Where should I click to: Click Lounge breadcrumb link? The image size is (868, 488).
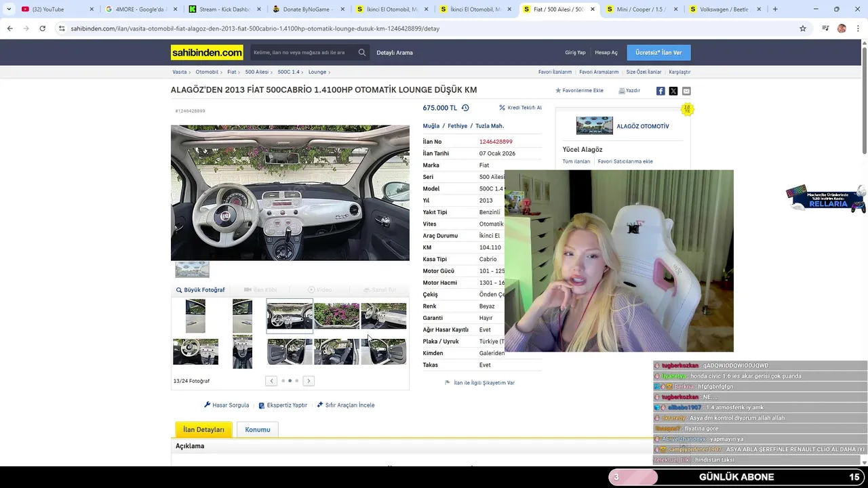point(317,72)
